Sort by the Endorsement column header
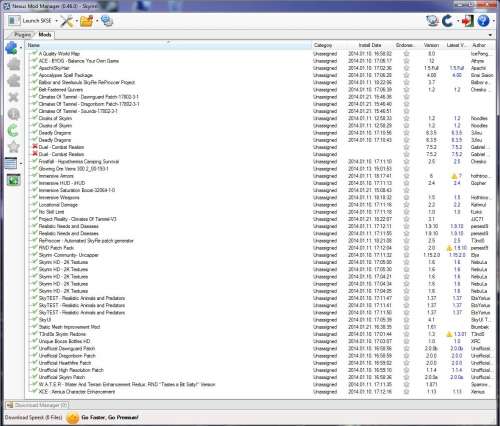500x426 pixels. pos(406,45)
